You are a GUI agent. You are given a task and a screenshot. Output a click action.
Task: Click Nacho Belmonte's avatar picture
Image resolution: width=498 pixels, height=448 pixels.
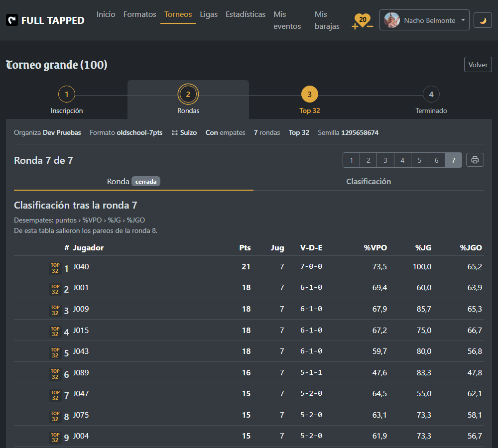point(392,20)
